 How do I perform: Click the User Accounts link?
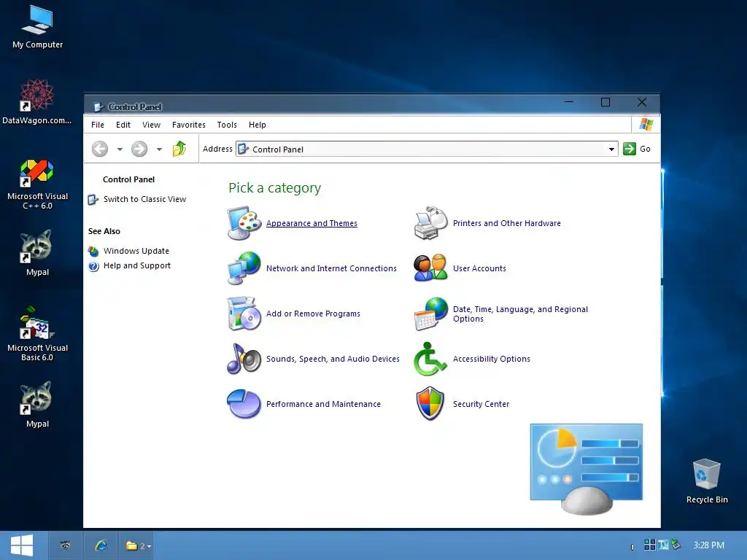point(479,268)
